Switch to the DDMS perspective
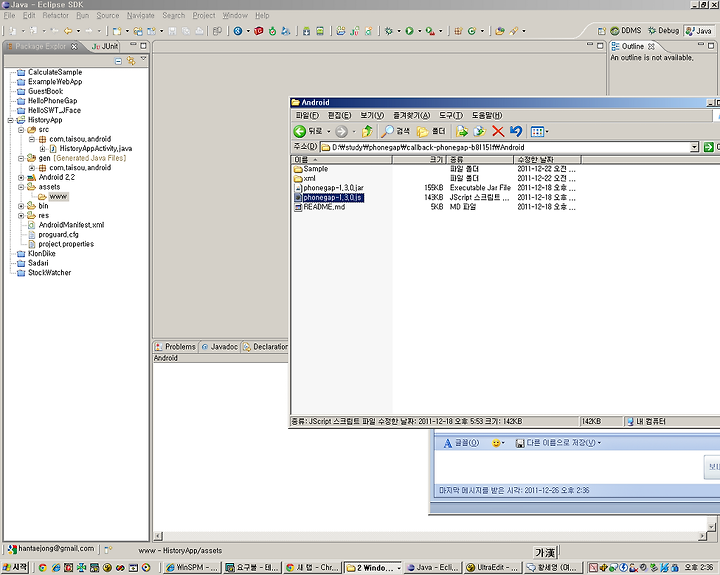The height and width of the screenshot is (575, 720). coord(625,31)
